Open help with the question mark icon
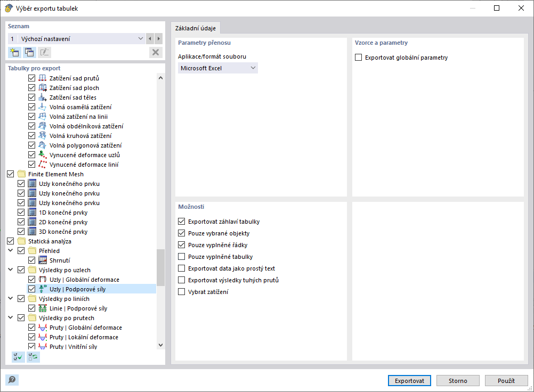Image resolution: width=534 pixels, height=392 pixels. point(12,380)
